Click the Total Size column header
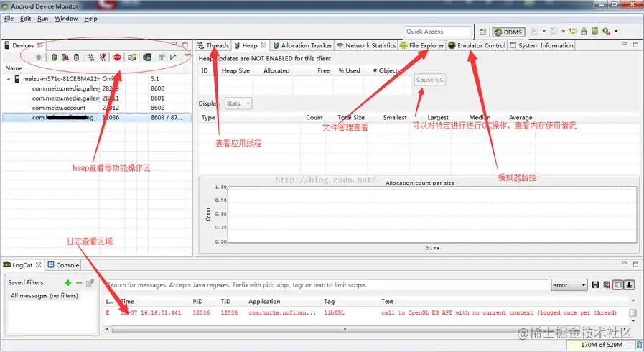The image size is (644, 352). coord(351,118)
